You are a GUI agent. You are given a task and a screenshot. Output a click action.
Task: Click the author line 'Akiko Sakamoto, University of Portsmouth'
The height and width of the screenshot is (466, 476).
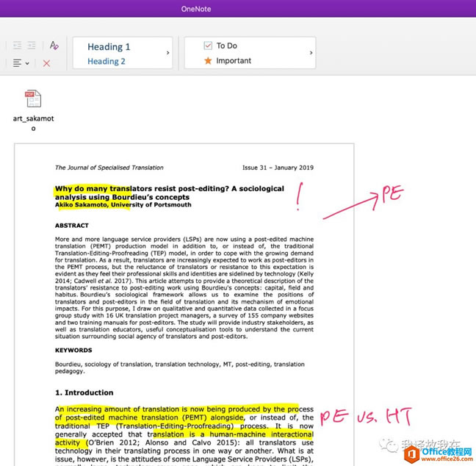pos(123,205)
